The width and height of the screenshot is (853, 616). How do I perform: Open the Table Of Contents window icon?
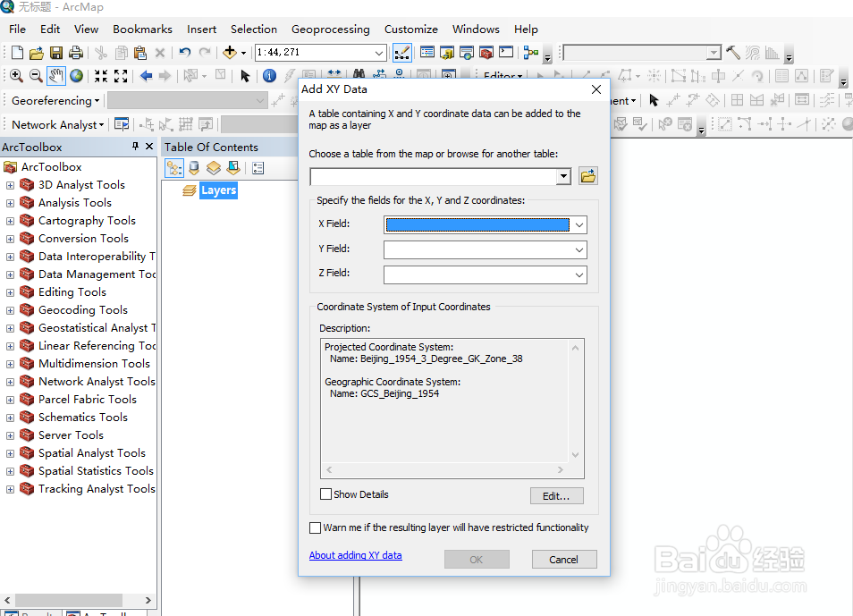click(427, 53)
